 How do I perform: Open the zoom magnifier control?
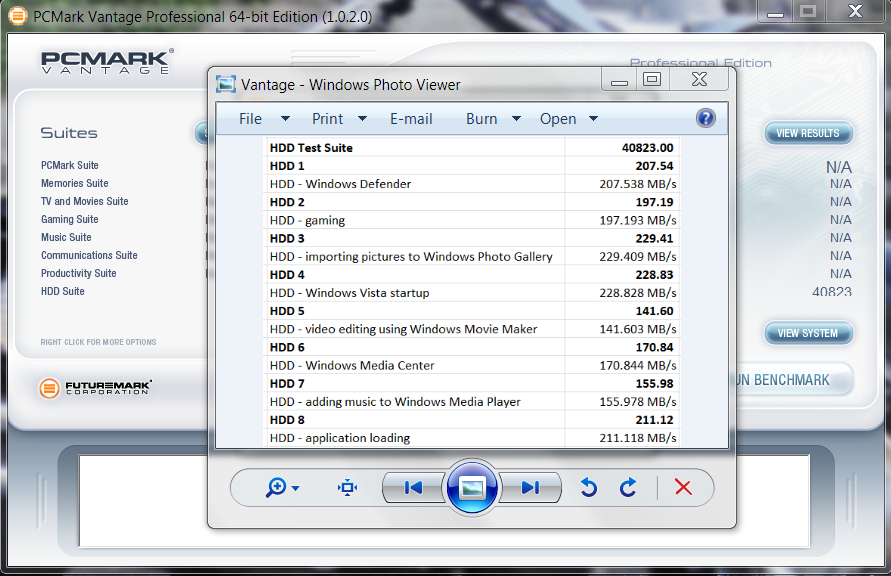[282, 487]
